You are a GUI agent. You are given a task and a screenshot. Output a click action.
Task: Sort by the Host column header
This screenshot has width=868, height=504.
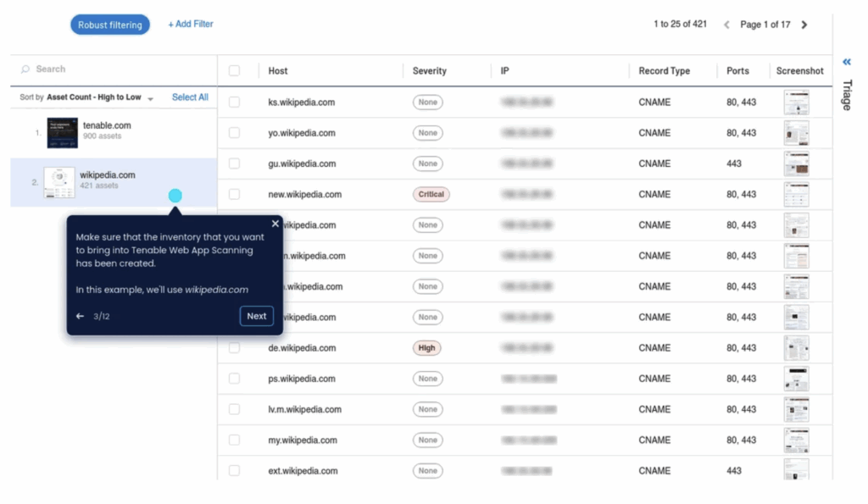278,71
